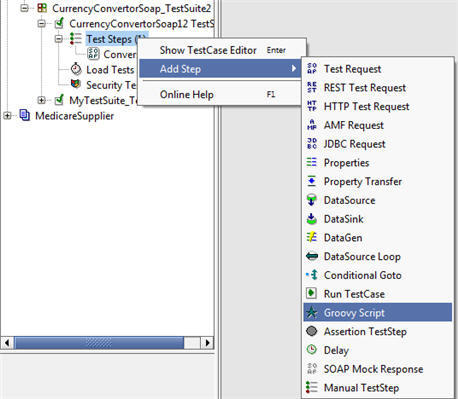
Task: Click the navigator horizontal scrollbar thumb
Action: tap(99, 342)
